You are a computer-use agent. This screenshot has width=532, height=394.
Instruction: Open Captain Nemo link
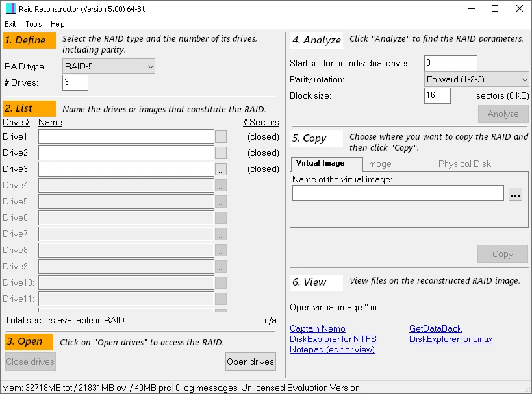(x=318, y=329)
